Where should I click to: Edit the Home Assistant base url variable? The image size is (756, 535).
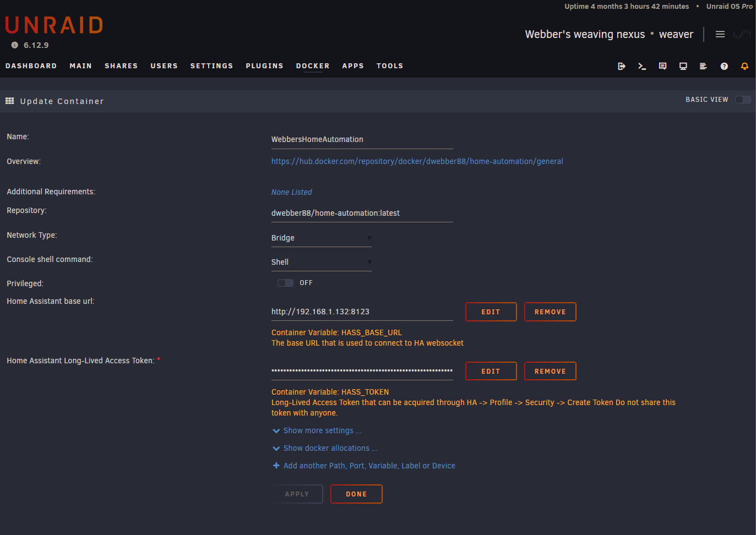click(x=491, y=312)
